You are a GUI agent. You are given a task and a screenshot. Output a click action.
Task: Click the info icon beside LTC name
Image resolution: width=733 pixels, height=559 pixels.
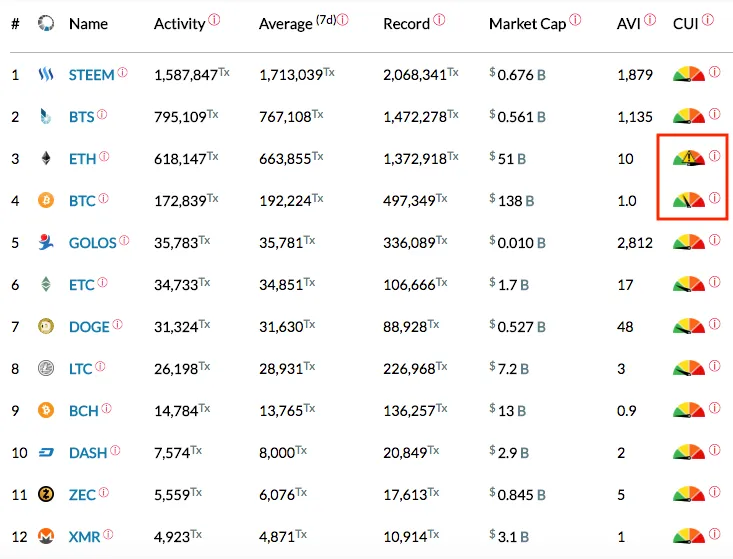[x=100, y=366]
